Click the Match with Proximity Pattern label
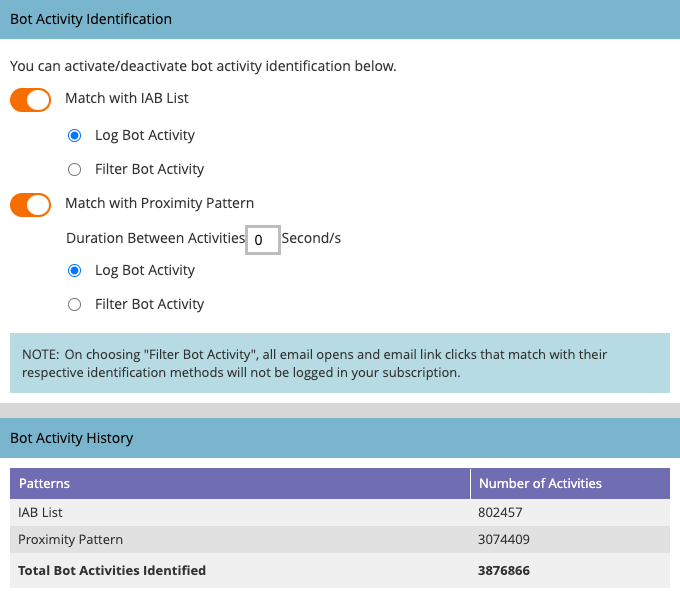The width and height of the screenshot is (680, 596). click(160, 203)
